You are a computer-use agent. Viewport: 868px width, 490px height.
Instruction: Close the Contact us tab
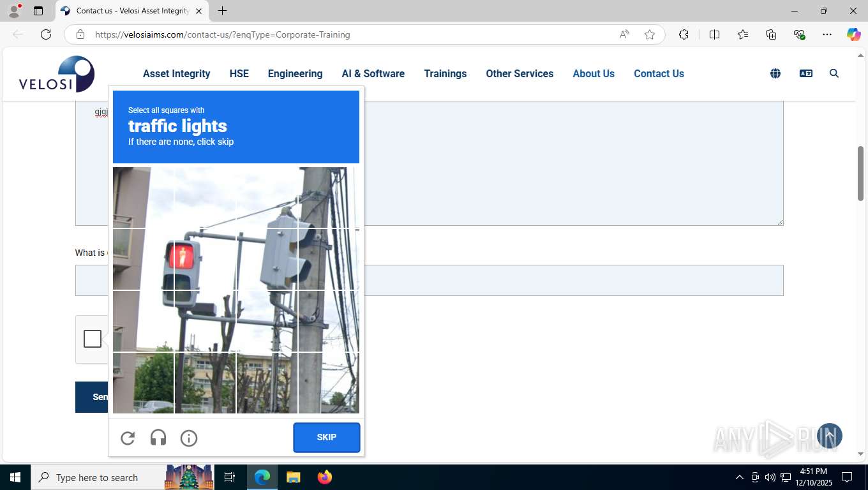[198, 11]
